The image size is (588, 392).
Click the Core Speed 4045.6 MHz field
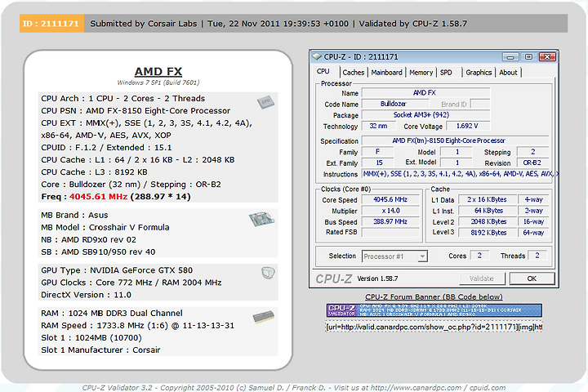pos(390,200)
